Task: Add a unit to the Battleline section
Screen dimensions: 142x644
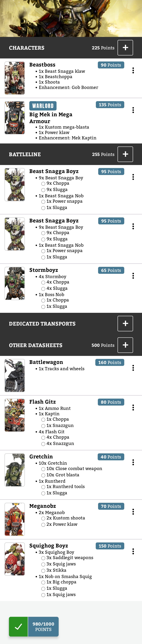Action: [x=125, y=154]
